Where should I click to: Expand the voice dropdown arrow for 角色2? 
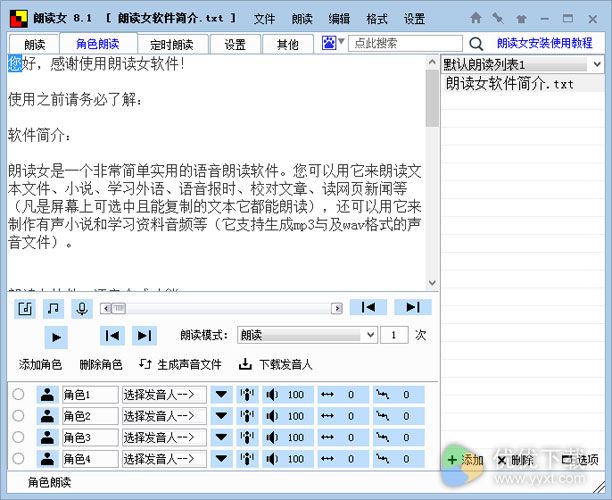(x=221, y=416)
